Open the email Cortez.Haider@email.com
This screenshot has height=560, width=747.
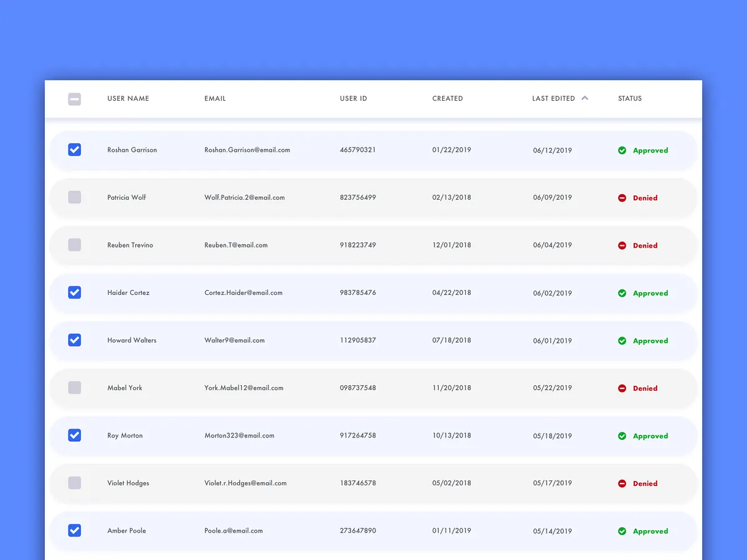[x=243, y=292]
